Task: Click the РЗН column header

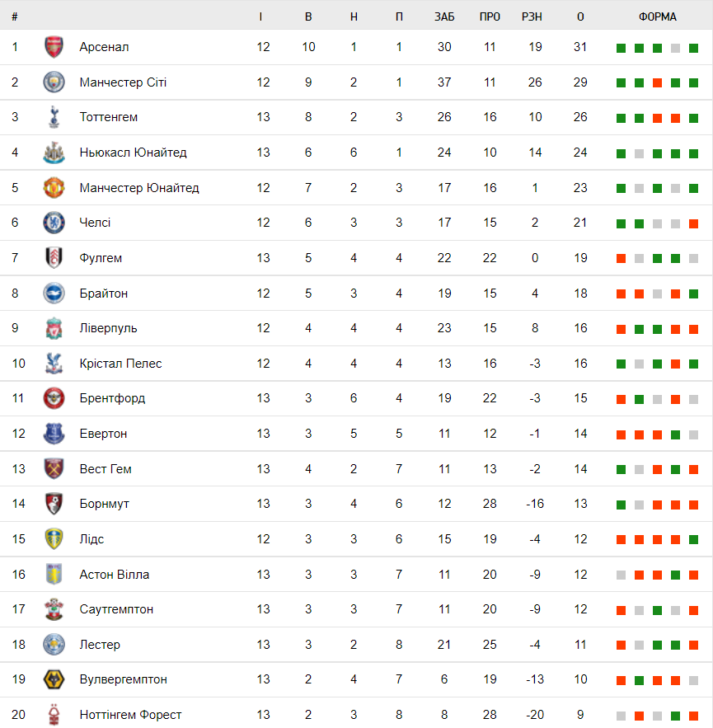Action: click(x=532, y=16)
